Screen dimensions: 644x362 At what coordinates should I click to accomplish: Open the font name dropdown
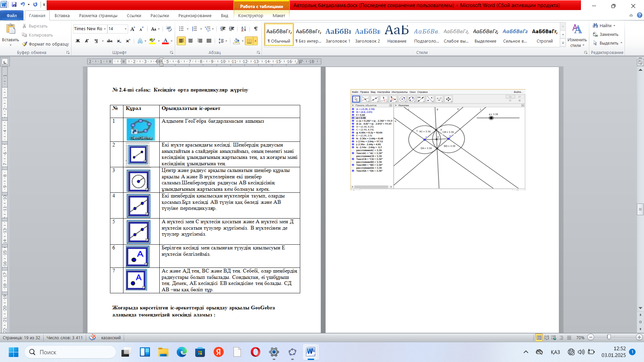point(105,29)
